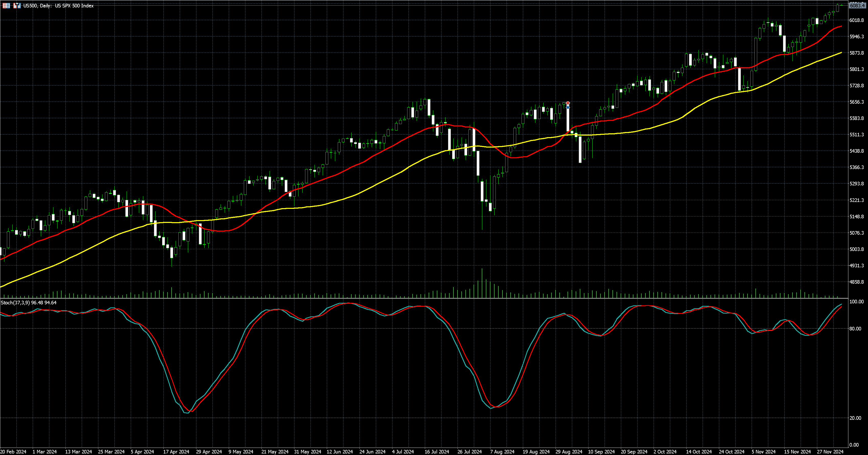Viewport: 868px width, 455px height.
Task: Click the 20 Feb 2024 date label
Action: (x=14, y=452)
